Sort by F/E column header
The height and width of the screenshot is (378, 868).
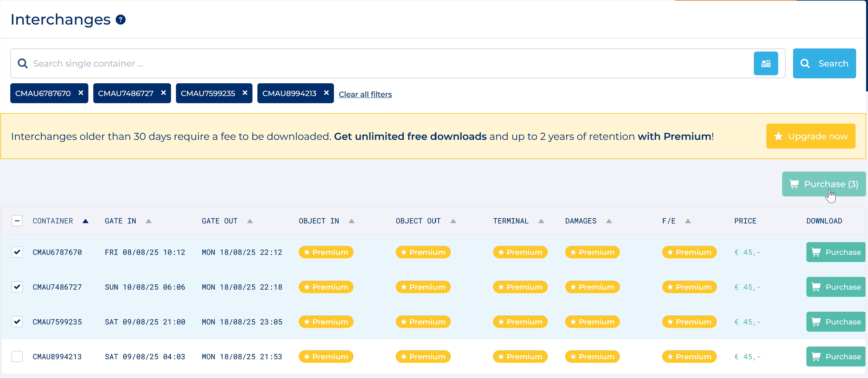(x=669, y=221)
